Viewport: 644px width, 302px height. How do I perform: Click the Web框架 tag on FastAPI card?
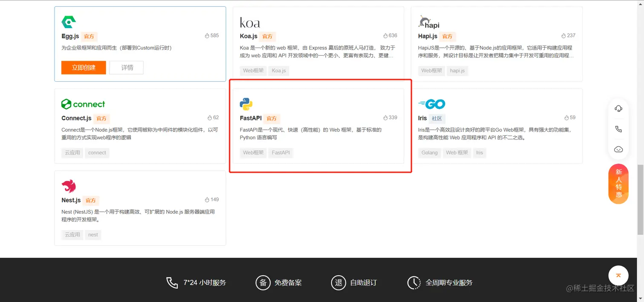[253, 153]
